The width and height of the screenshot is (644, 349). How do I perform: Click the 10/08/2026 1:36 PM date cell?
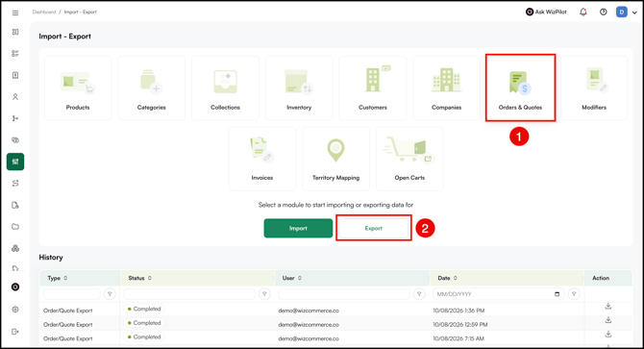tap(458, 311)
